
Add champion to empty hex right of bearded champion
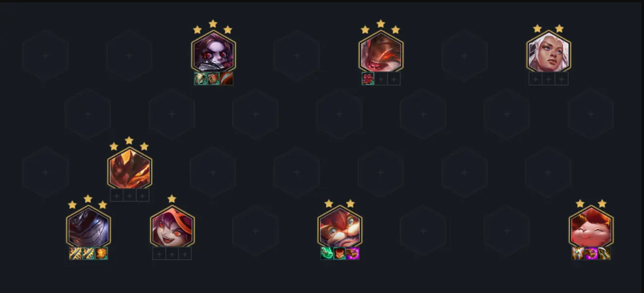(x=423, y=231)
